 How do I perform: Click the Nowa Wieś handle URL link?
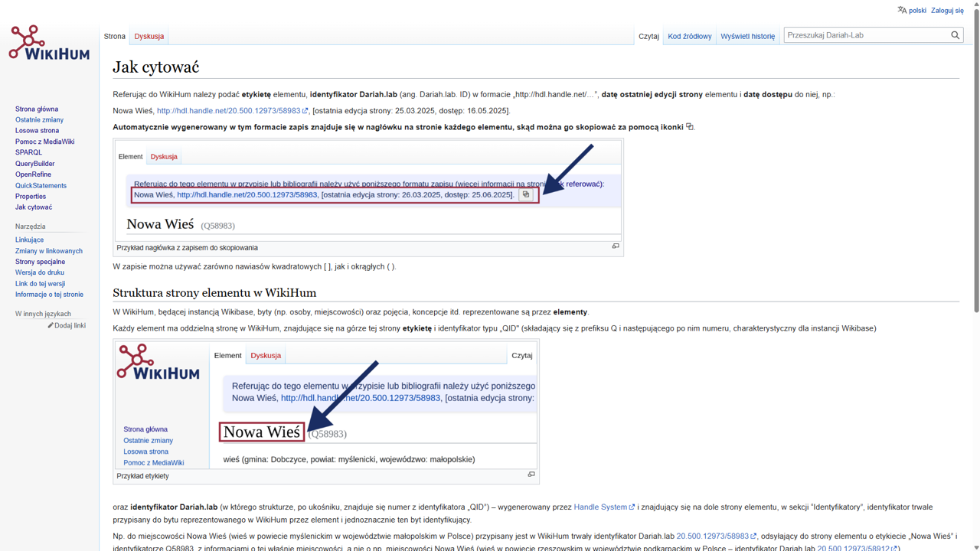click(x=228, y=111)
